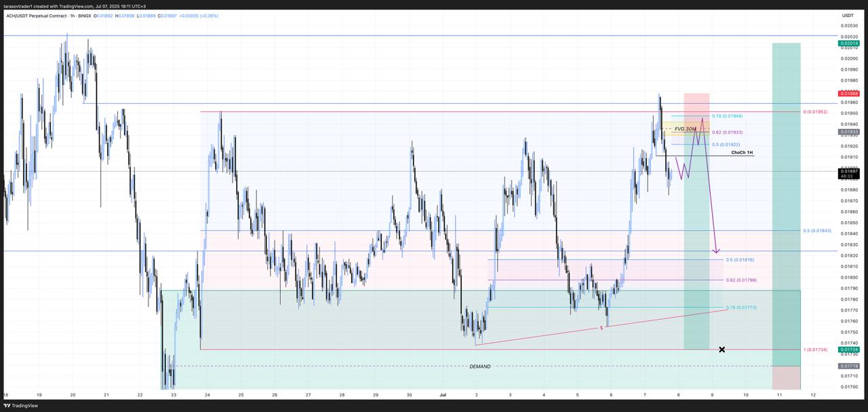Click the 0.01850 price axis label
868x412 pixels.
coord(850,223)
